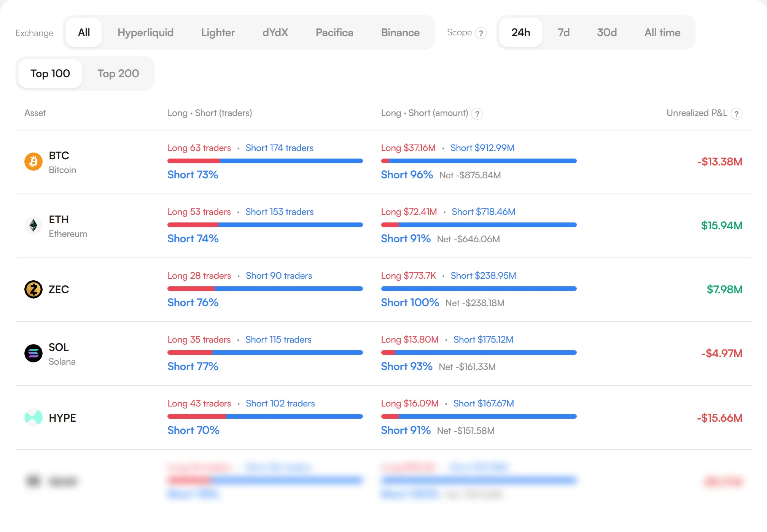The height and width of the screenshot is (532, 767).
Task: Click the ZEC coin icon
Action: [x=33, y=289]
